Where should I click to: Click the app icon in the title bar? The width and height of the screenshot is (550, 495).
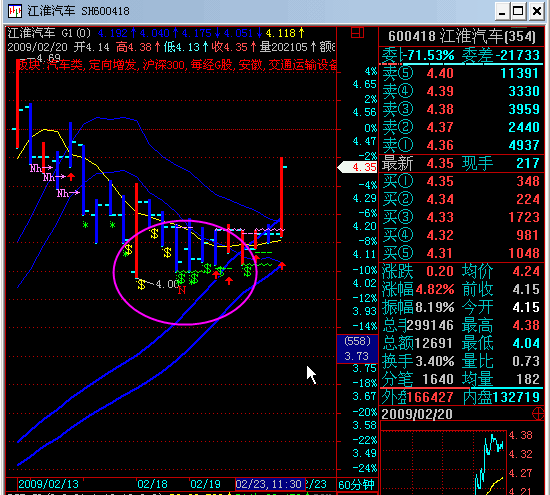[15, 11]
